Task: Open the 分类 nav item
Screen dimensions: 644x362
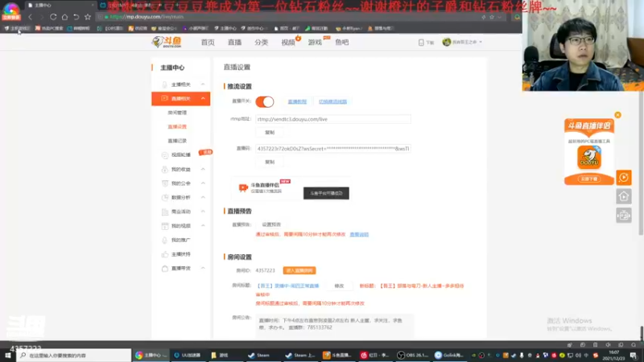Action: (261, 43)
